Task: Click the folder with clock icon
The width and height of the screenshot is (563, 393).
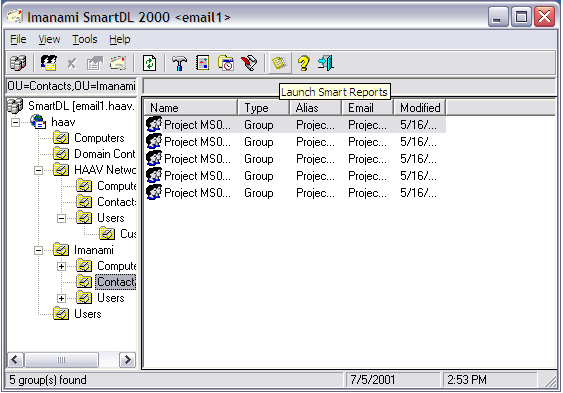Action: (226, 63)
